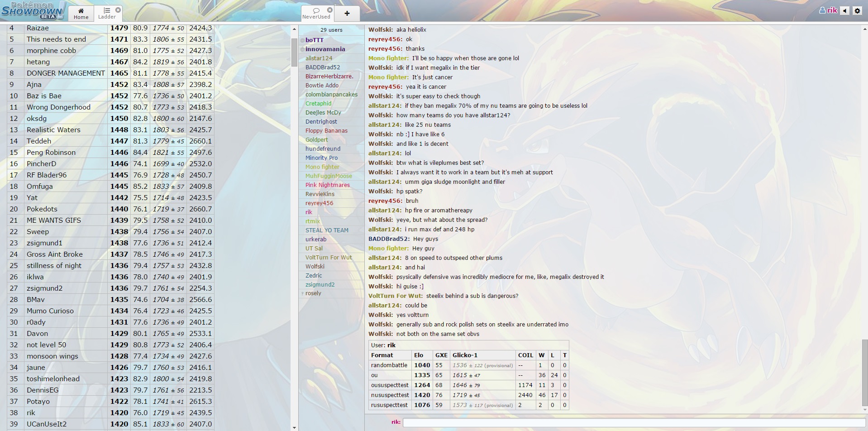The width and height of the screenshot is (868, 431).
Task: Click Pink Nightmares in the user list
Action: 327,185
